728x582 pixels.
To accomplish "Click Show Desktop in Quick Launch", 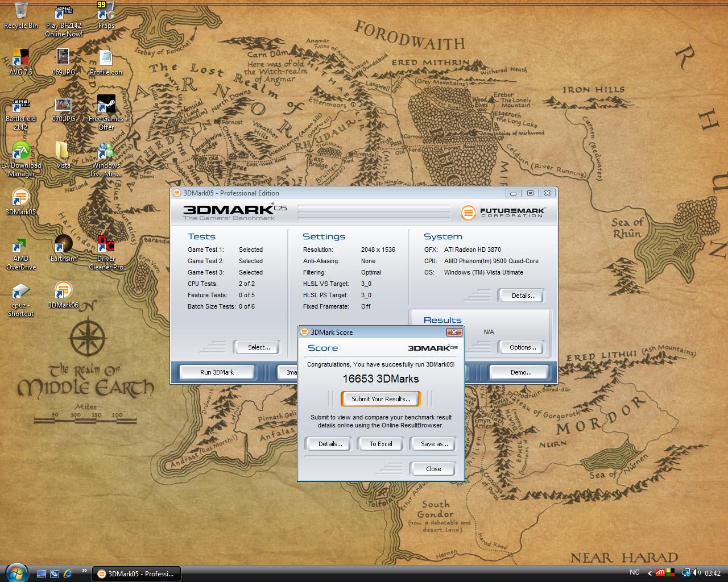I will click(x=42, y=573).
